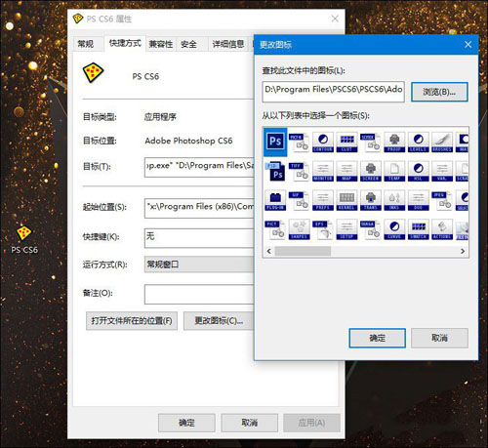
Task: Choose the CLUT icon
Action: click(x=346, y=143)
